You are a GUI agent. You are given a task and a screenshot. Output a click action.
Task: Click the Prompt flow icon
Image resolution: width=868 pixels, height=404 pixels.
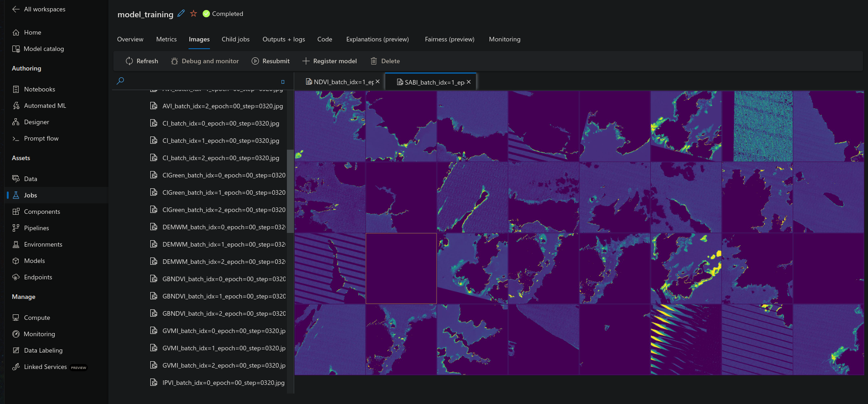click(16, 138)
